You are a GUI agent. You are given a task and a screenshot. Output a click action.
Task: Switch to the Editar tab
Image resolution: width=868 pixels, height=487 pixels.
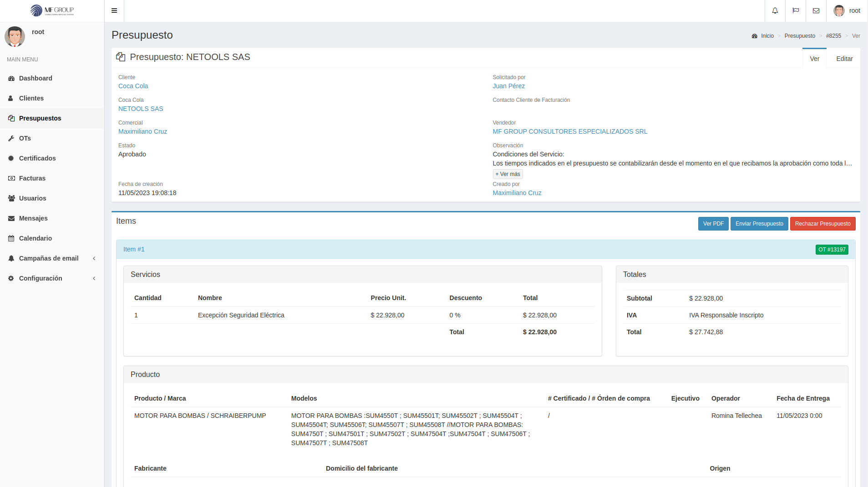(x=844, y=59)
